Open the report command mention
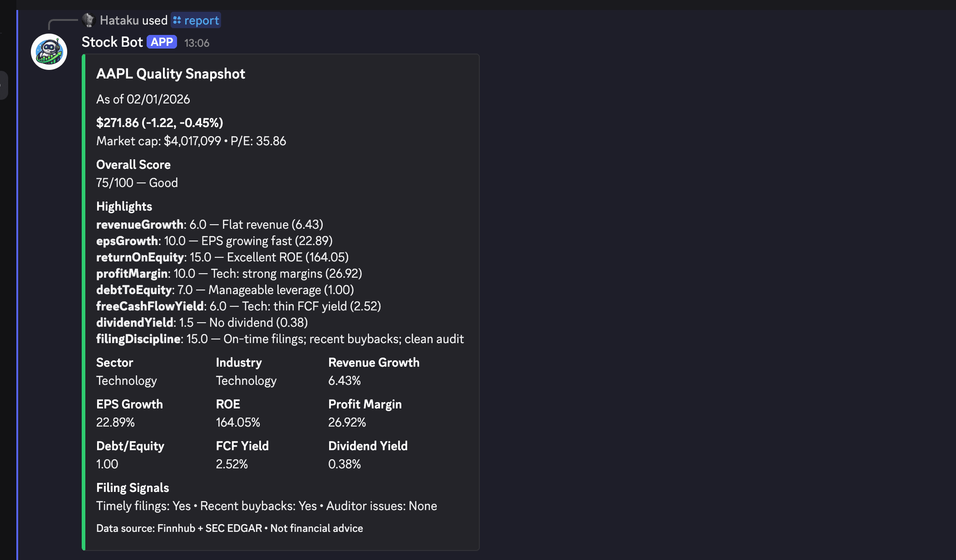956x560 pixels. pyautogui.click(x=201, y=20)
